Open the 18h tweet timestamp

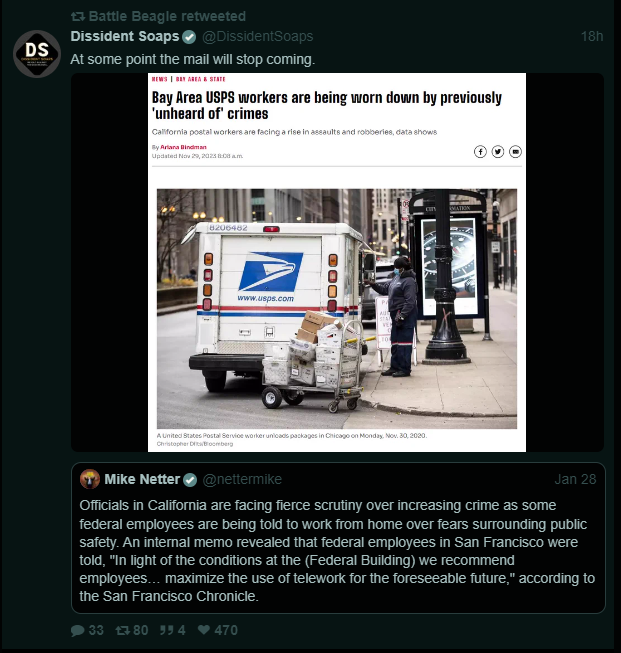(x=592, y=37)
